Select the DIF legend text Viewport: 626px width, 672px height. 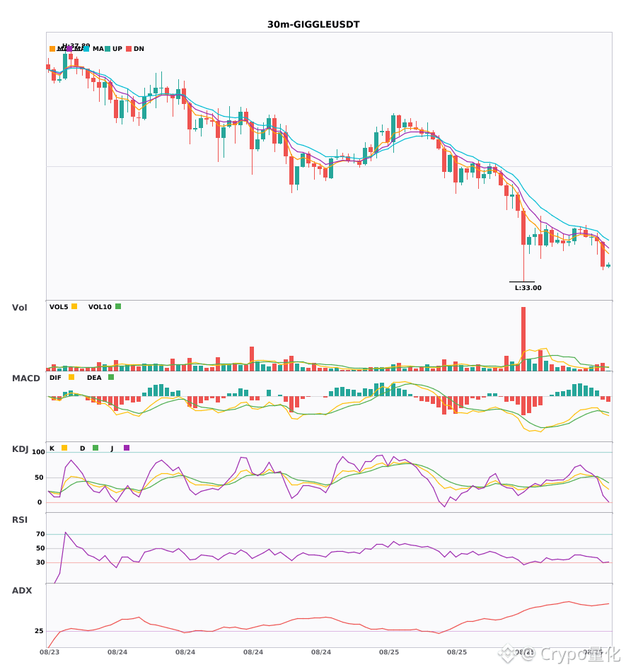point(55,378)
